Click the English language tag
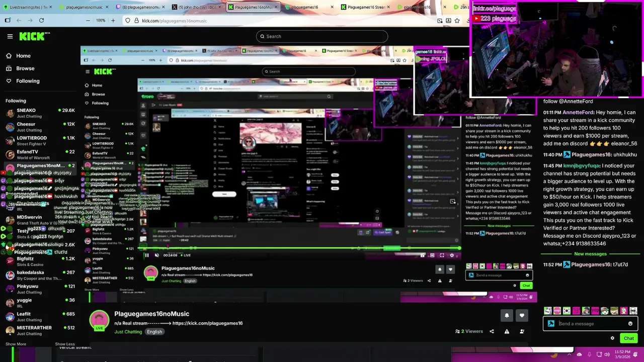644x362 pixels. [154, 332]
